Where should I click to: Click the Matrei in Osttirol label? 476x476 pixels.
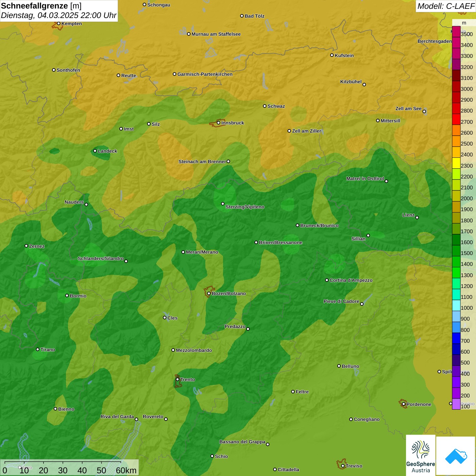pos(365,178)
